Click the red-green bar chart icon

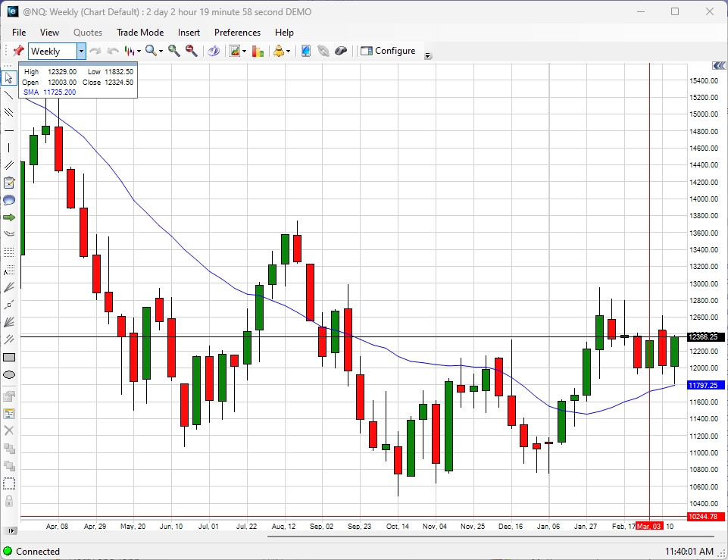pyautogui.click(x=258, y=51)
